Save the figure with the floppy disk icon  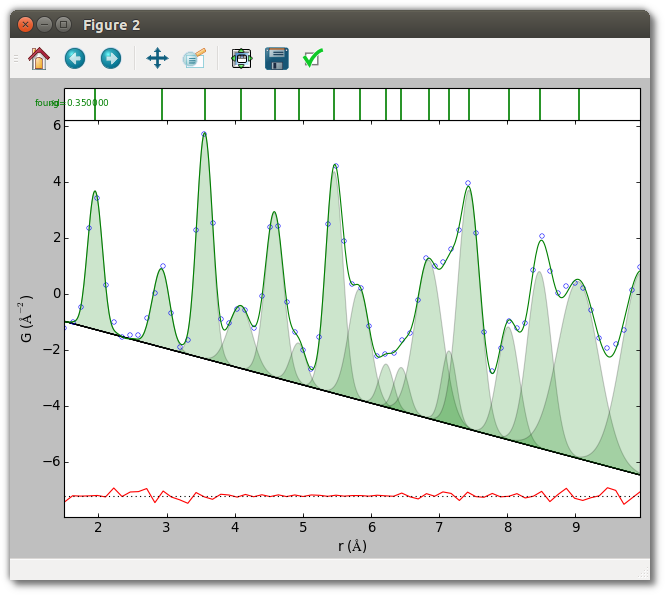tap(276, 59)
